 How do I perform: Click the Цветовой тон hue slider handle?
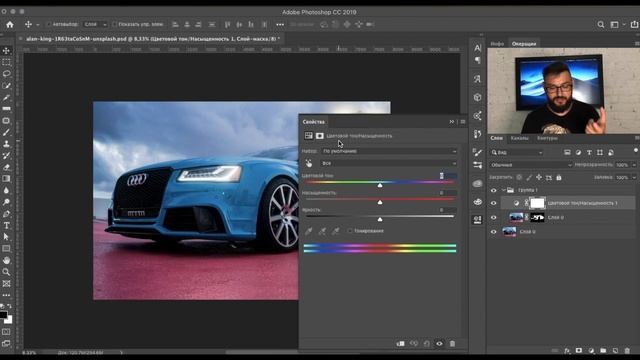380,185
